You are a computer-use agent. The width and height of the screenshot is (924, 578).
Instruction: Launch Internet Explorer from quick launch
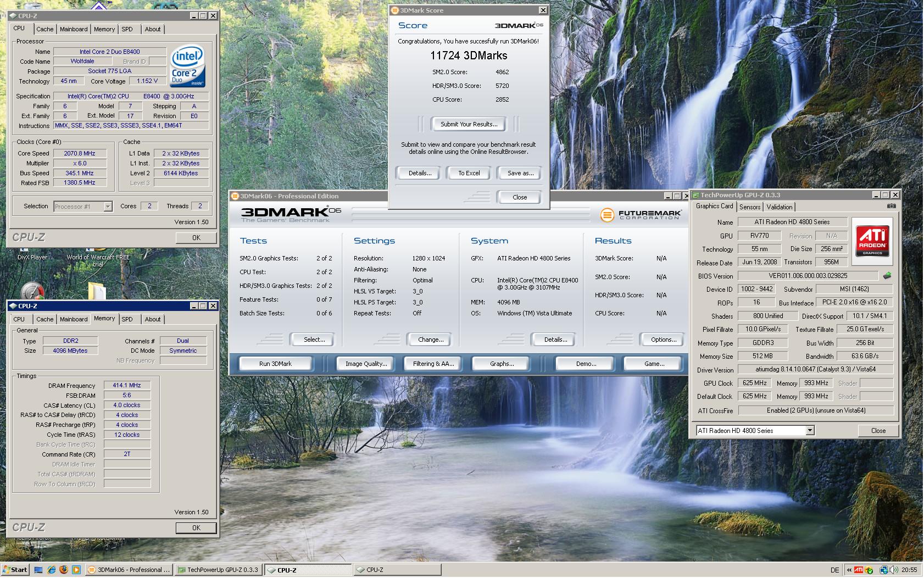(x=51, y=570)
